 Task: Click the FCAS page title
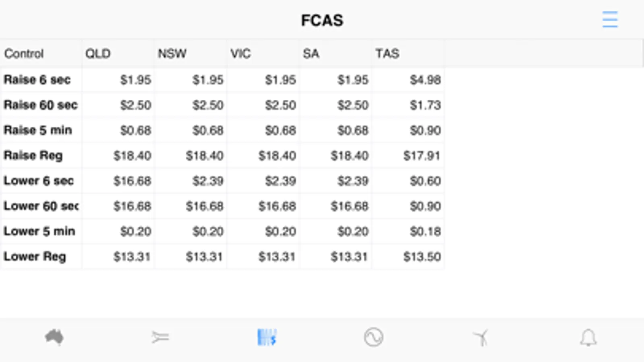[322, 21]
